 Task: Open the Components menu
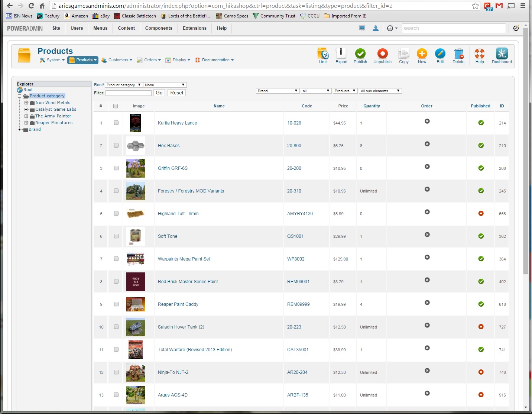(x=159, y=28)
